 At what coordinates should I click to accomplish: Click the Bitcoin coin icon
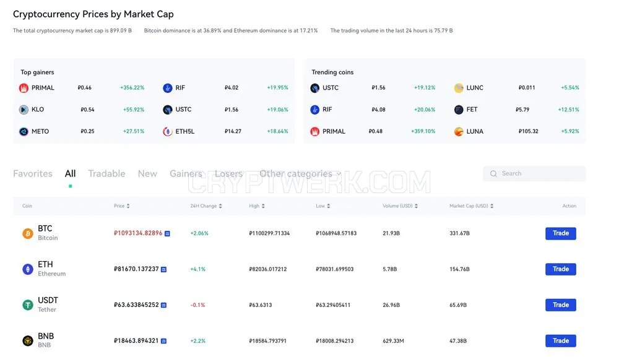pyautogui.click(x=28, y=234)
